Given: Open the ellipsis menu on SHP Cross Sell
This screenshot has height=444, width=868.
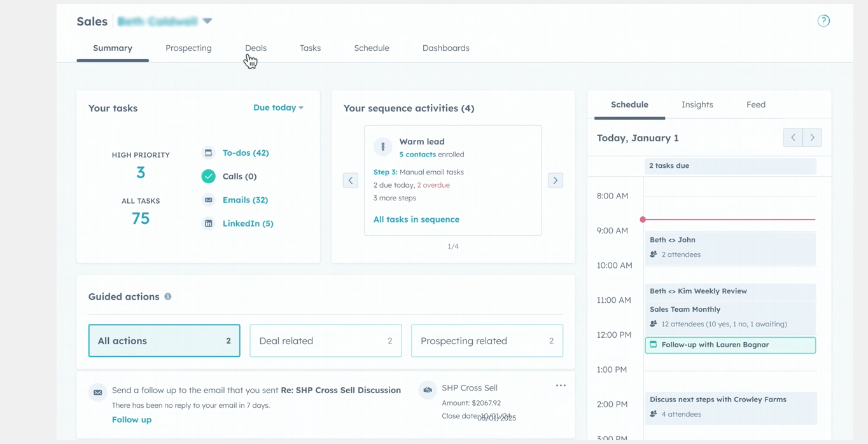Looking at the screenshot, I should [561, 385].
